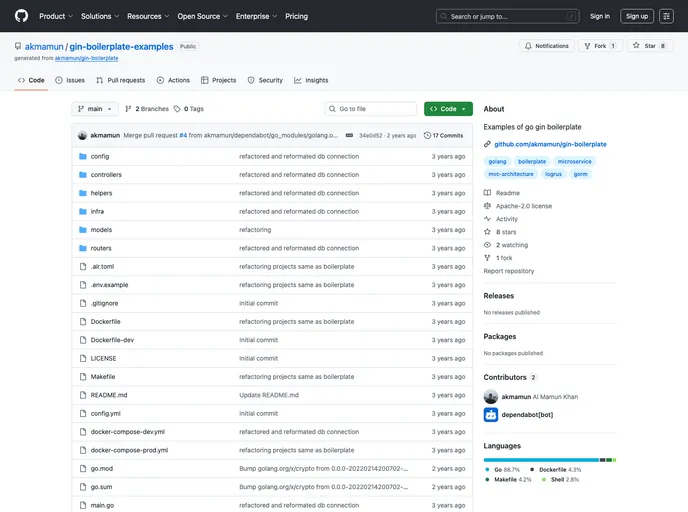Click the license scale icon
Image resolution: width=688 pixels, height=512 pixels.
pos(487,206)
